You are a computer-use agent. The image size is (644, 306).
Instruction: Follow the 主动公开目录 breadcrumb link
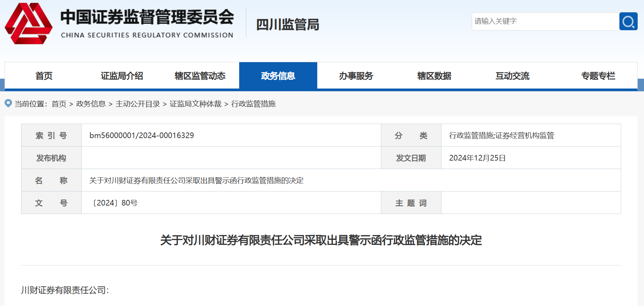[138, 104]
